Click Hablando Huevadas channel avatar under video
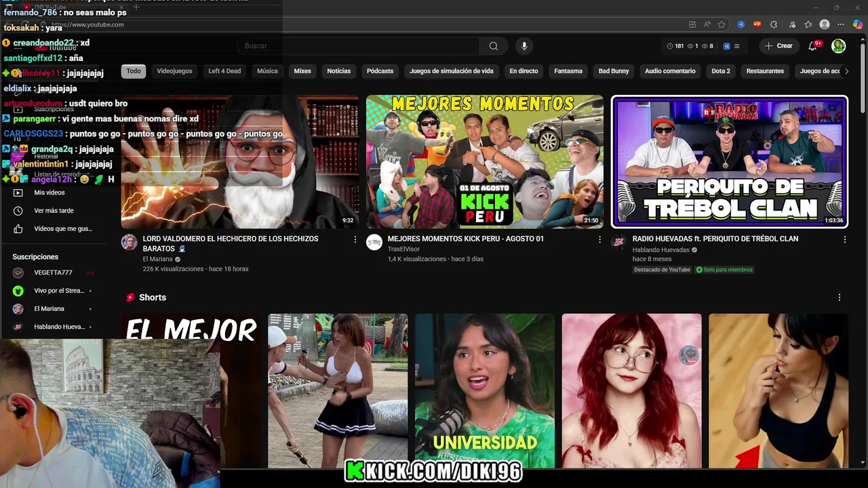 pyautogui.click(x=619, y=243)
